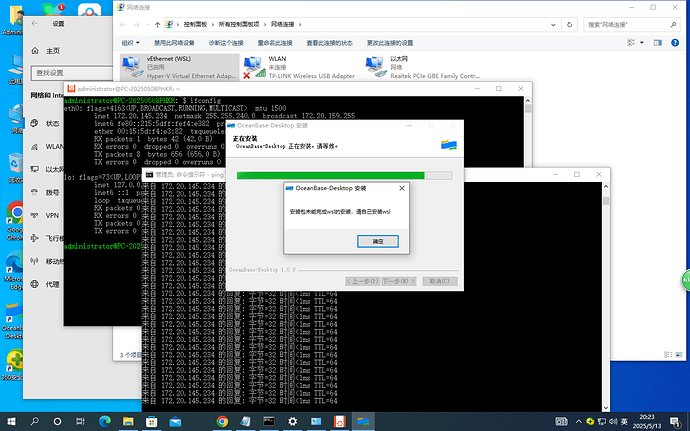Close the OceanBase-Desktop error dialog with X
The image size is (690, 431).
(x=401, y=188)
